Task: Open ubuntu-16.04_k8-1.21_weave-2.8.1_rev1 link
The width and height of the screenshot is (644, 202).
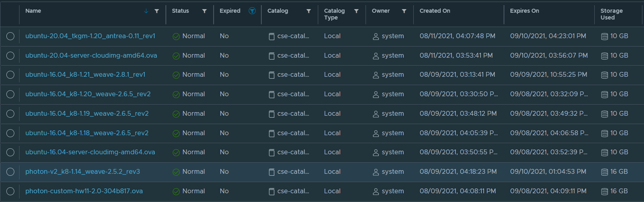Action: coord(85,75)
